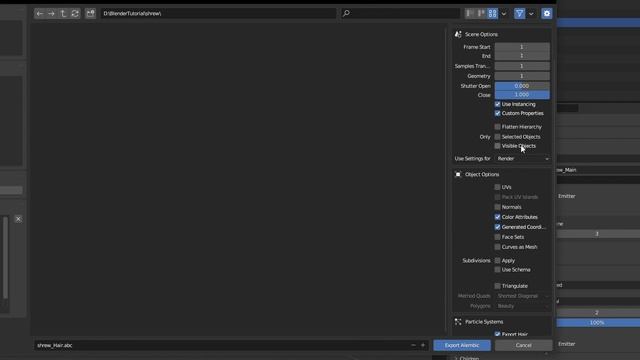
Task: Go forward to next folder
Action: click(x=51, y=13)
